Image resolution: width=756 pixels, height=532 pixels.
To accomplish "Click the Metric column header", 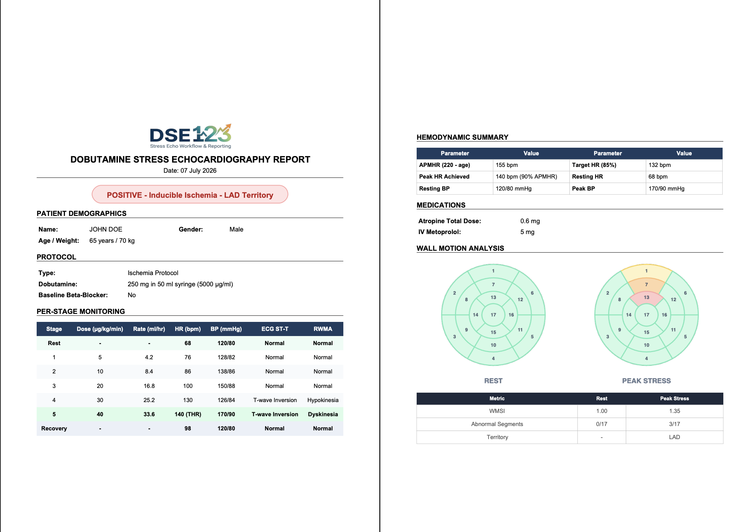I will coord(497,398).
